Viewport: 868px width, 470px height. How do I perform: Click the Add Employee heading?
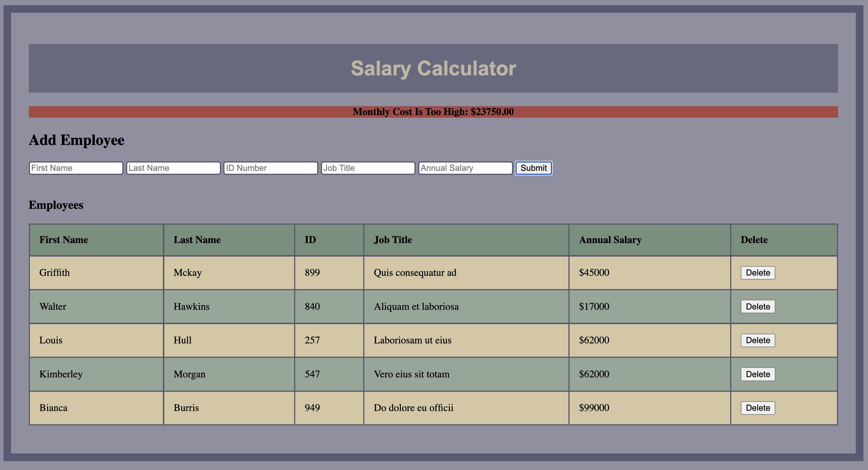pyautogui.click(x=77, y=140)
